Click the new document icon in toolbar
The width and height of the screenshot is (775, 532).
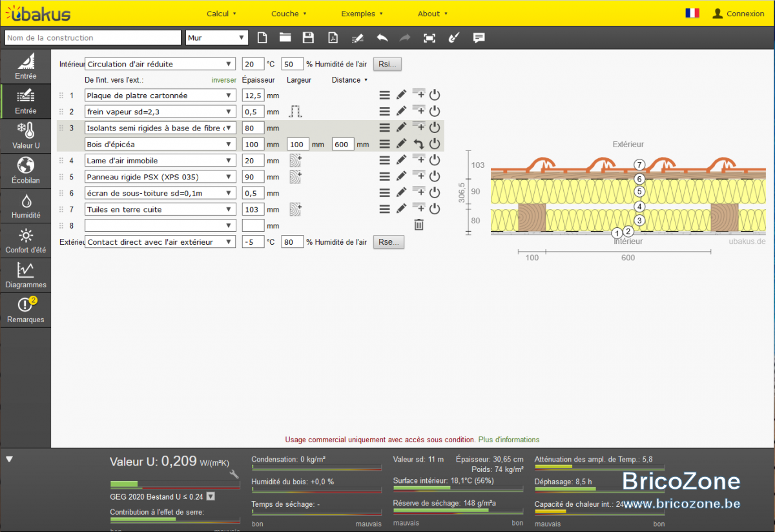pos(262,37)
